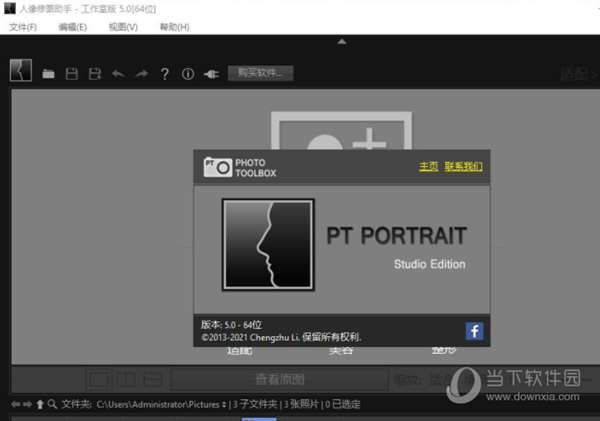Open a photo with folder icon
Screen dimensions: 600x421
coord(48,73)
